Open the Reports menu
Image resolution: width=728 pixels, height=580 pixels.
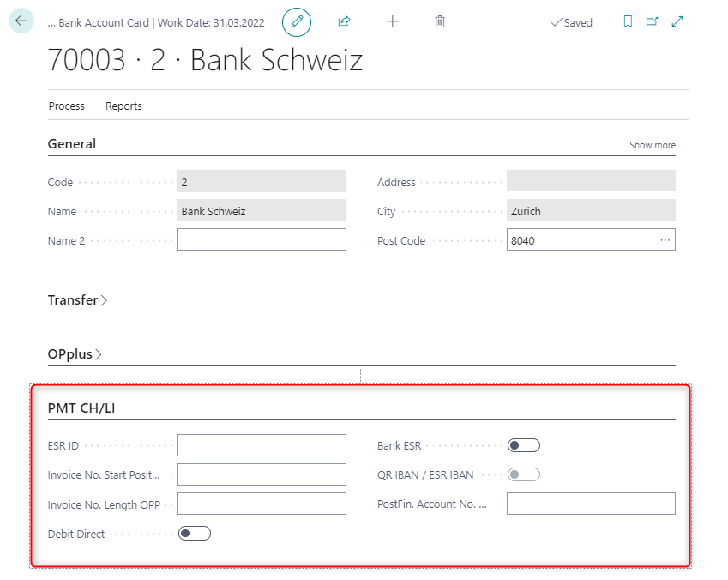click(x=123, y=106)
